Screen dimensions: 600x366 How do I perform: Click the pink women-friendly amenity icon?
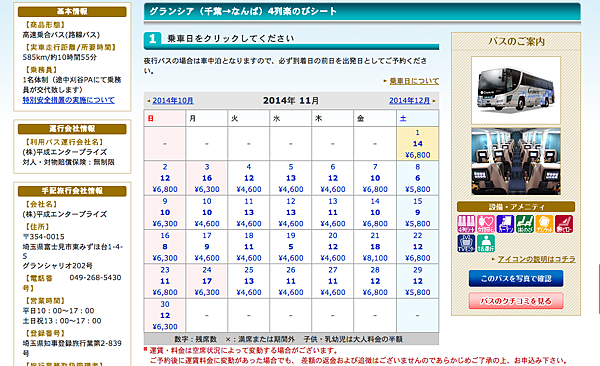pos(486,224)
